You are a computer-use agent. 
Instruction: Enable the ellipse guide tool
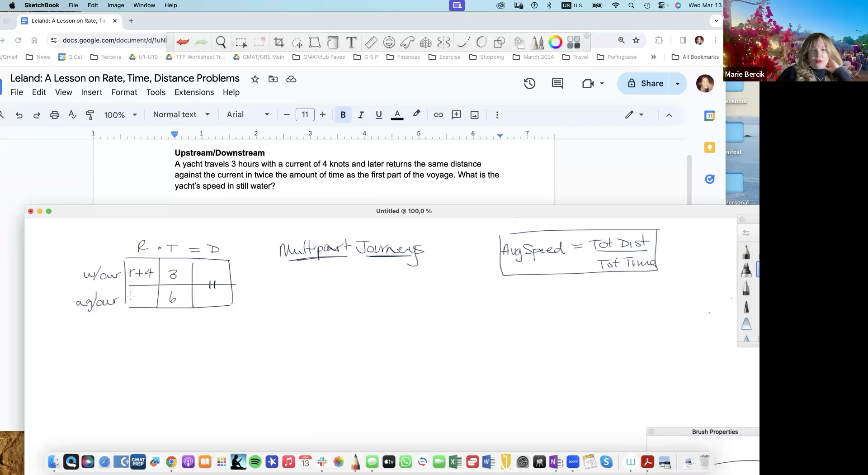pos(389,43)
